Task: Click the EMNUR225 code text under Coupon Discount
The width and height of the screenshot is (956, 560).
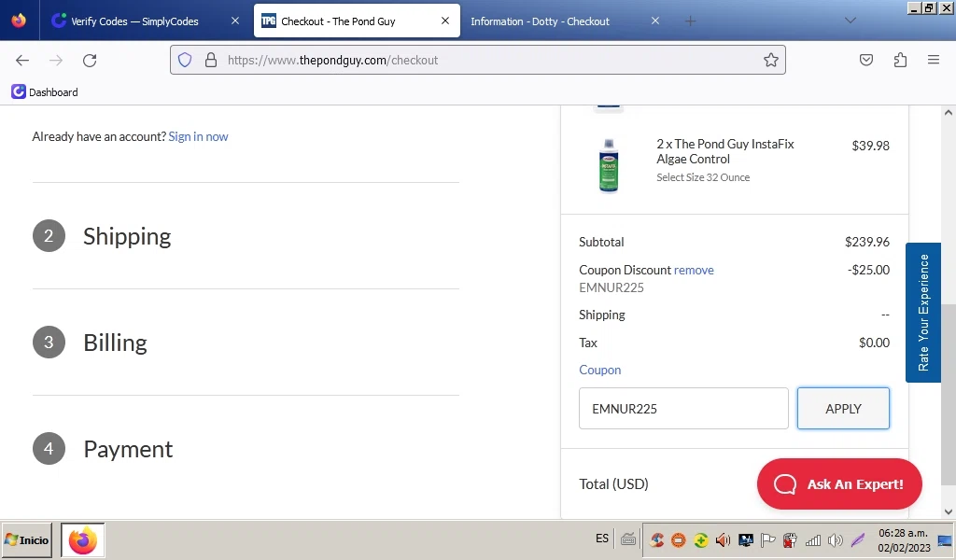Action: [612, 287]
